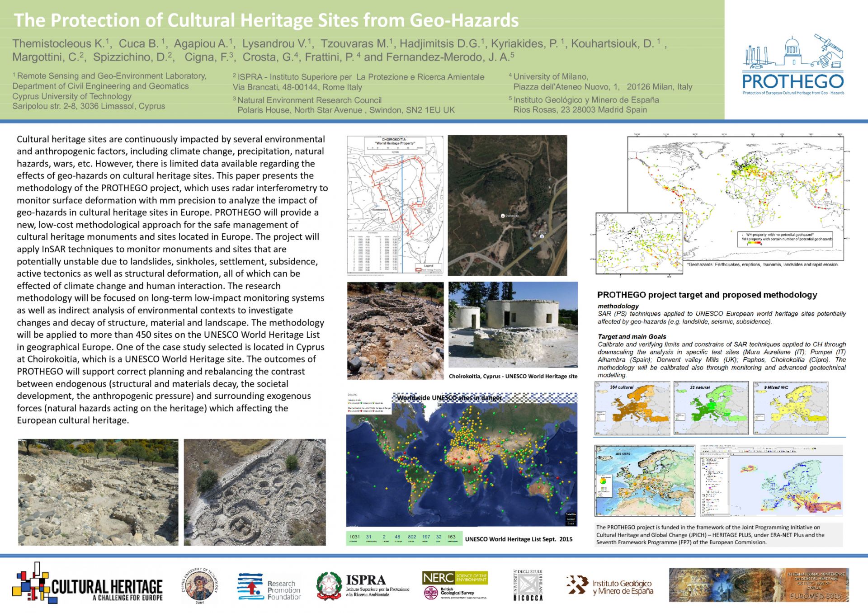Click author name Hadjimitsis D.G.
The width and height of the screenshot is (868, 613).
(442, 43)
